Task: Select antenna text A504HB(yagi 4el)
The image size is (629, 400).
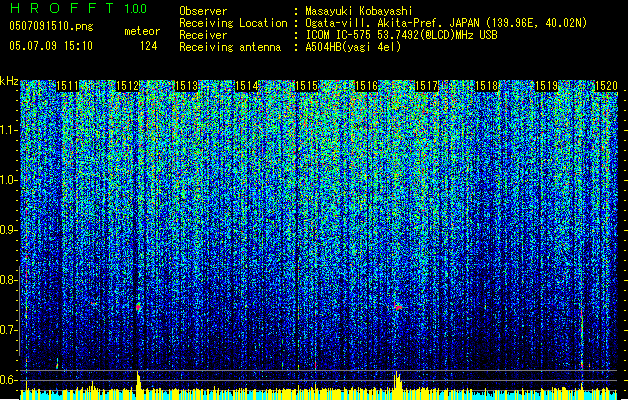Action: pos(353,47)
